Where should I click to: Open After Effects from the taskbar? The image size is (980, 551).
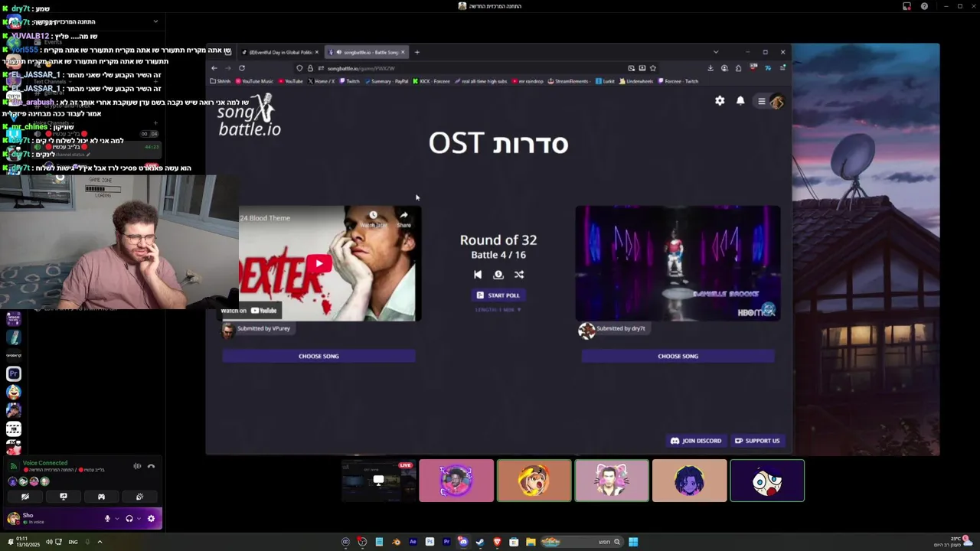[x=413, y=542]
